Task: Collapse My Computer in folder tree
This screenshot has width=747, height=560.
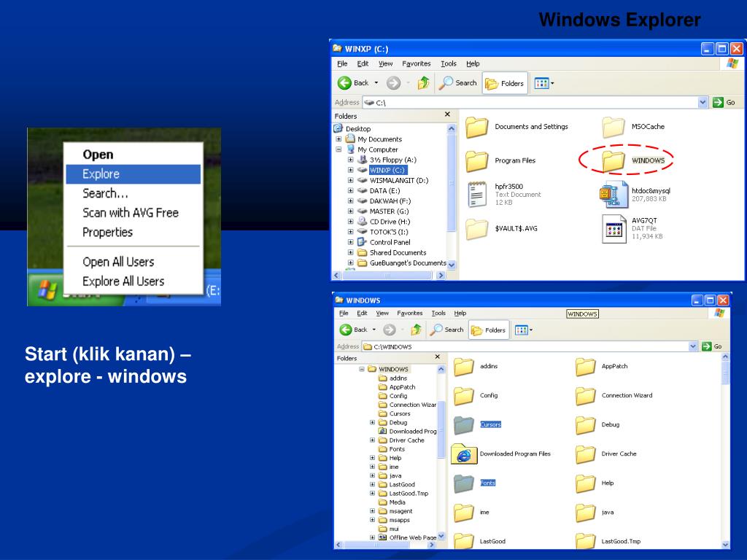Action: (x=338, y=149)
